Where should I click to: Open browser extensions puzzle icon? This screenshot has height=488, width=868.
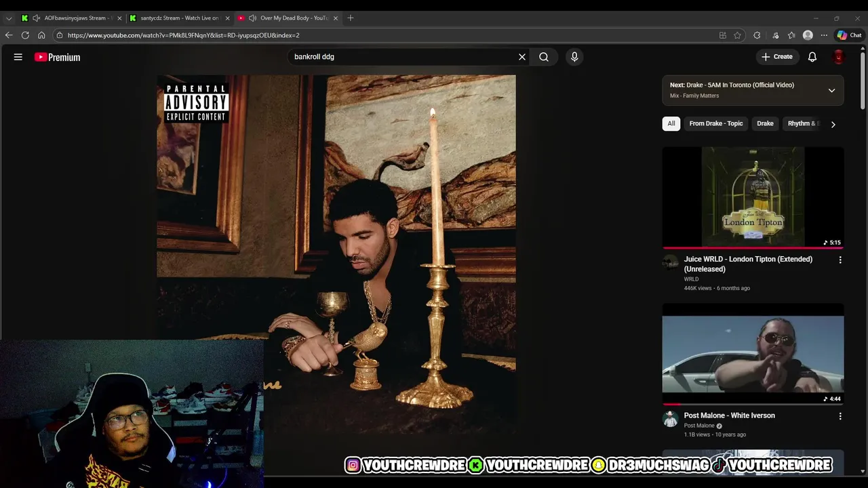click(x=757, y=35)
